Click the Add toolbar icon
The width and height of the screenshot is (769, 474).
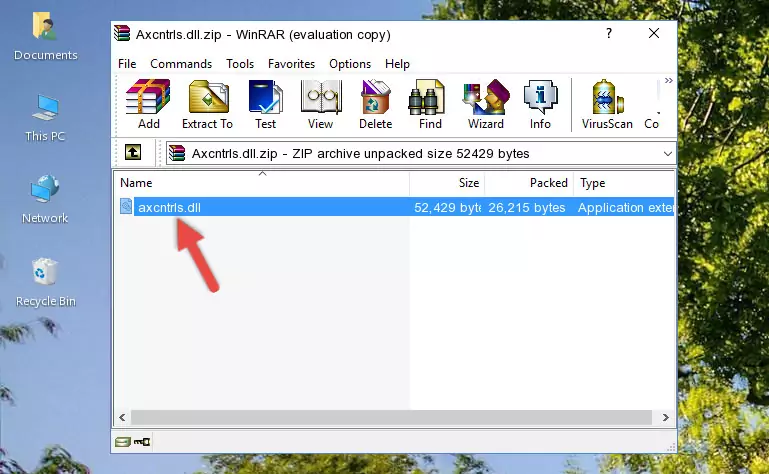tap(148, 105)
